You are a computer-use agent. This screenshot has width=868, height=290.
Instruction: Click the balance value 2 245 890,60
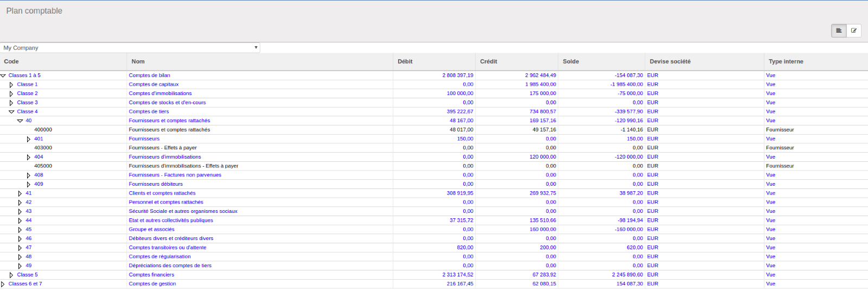point(628,274)
